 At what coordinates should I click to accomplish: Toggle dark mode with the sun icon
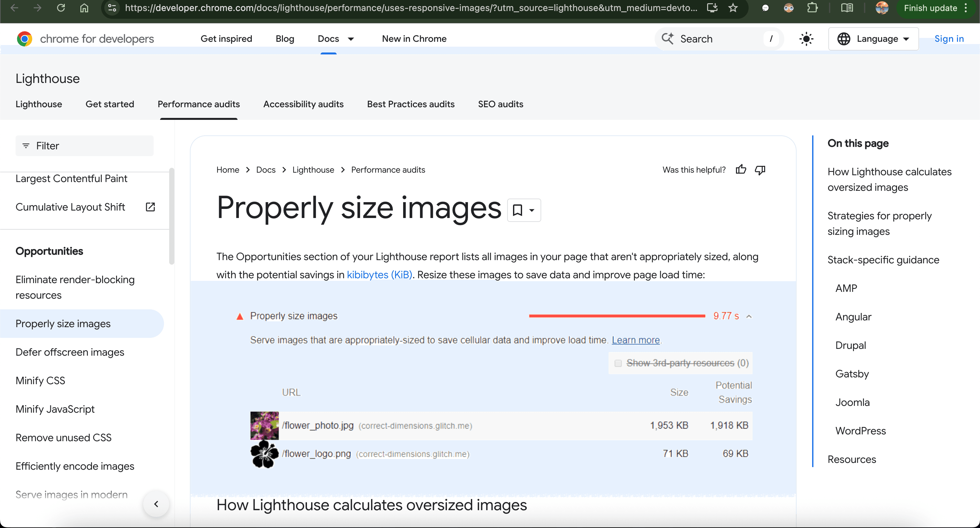click(x=807, y=39)
